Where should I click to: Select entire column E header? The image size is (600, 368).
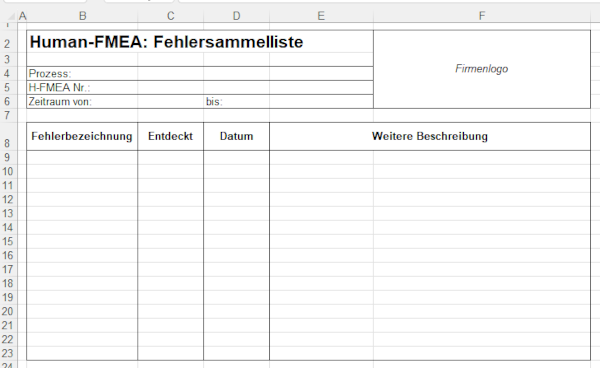click(x=321, y=16)
